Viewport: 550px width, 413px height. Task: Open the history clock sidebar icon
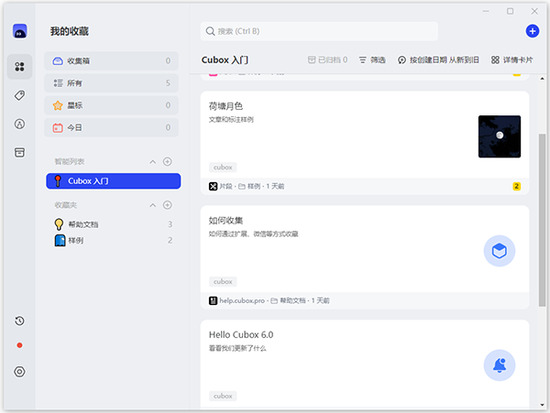(x=20, y=320)
